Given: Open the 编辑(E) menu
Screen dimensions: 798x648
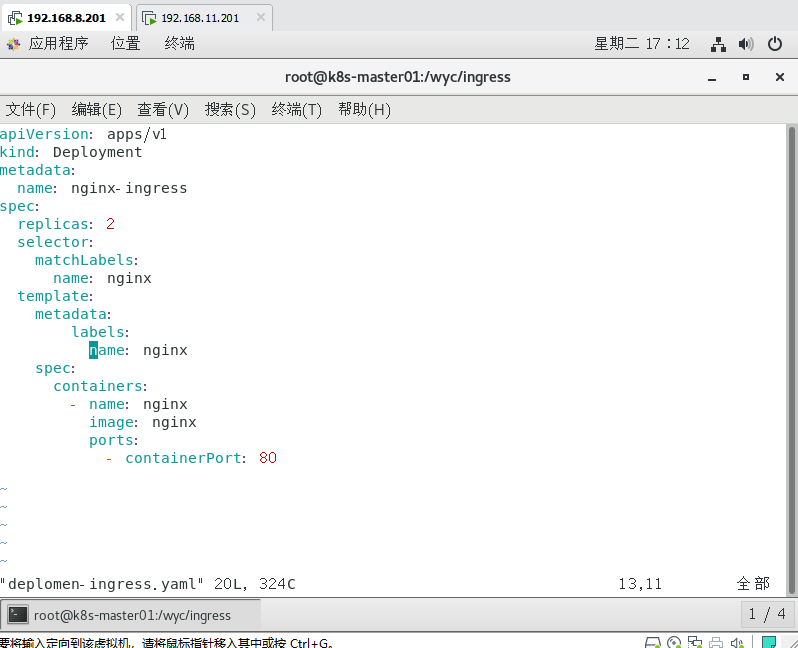Looking at the screenshot, I should (x=97, y=109).
